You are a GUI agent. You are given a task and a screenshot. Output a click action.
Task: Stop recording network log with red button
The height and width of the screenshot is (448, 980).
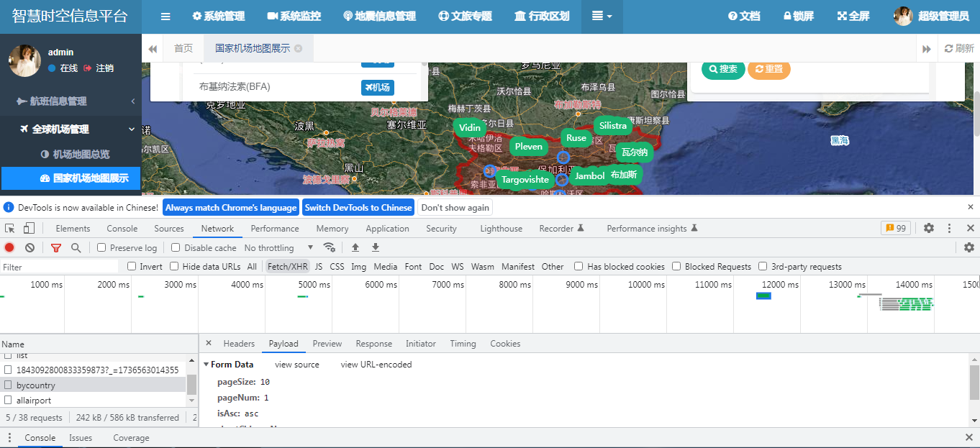coord(9,247)
